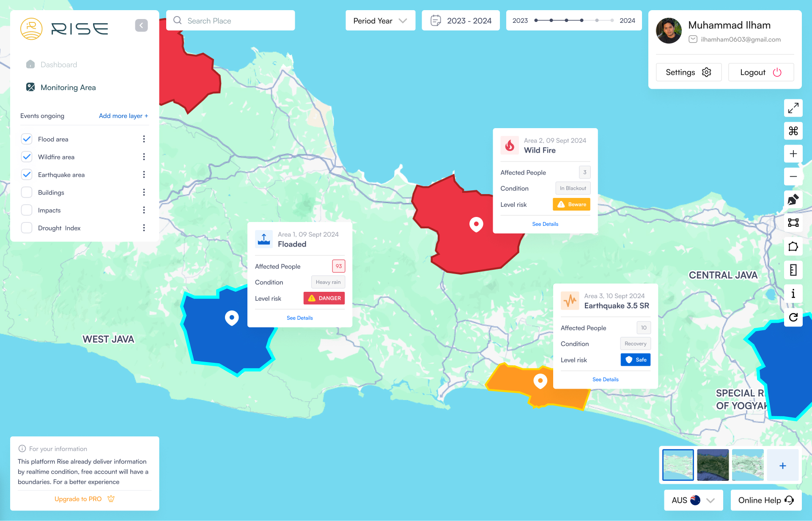
Task: Select the pen drawing tool
Action: point(793,200)
